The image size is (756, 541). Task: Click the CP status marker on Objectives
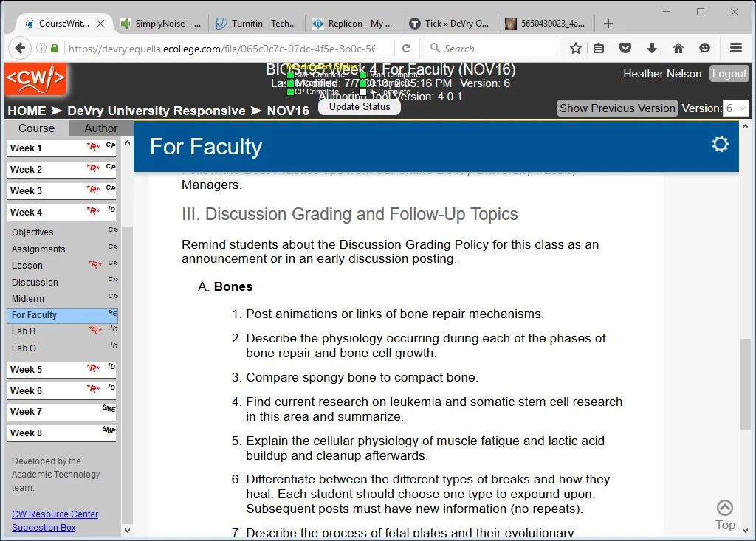pyautogui.click(x=113, y=230)
